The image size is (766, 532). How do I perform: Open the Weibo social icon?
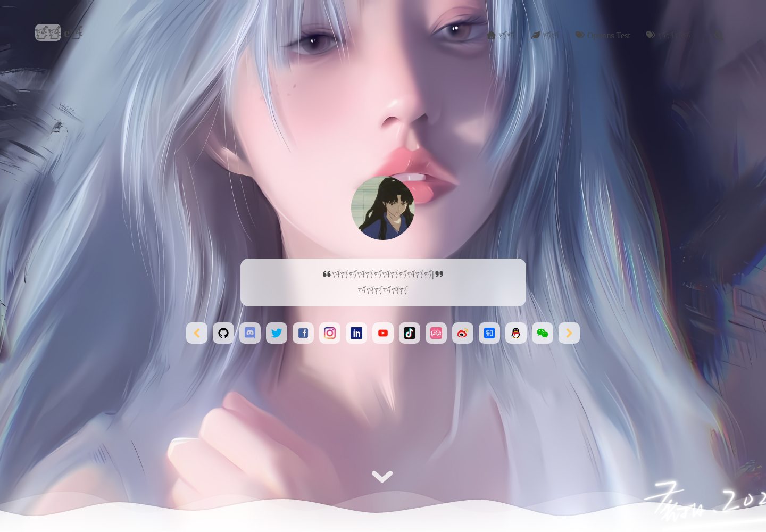click(x=463, y=333)
